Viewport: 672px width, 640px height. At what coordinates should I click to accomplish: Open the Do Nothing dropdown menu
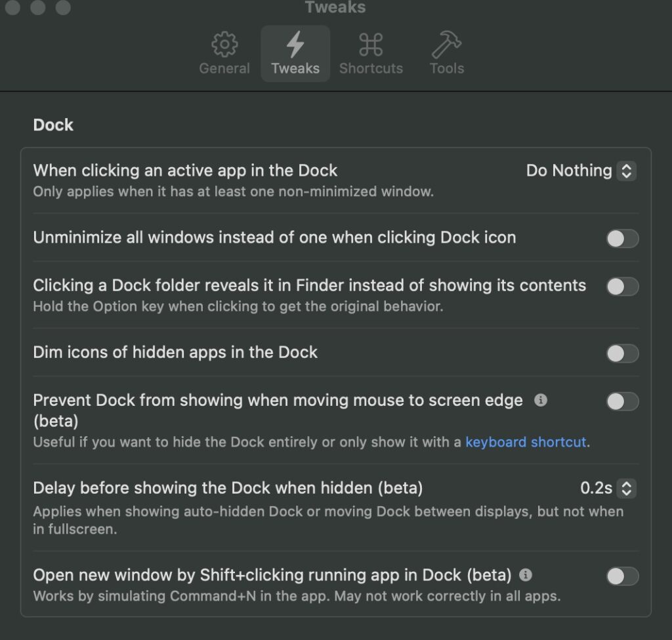pos(581,171)
